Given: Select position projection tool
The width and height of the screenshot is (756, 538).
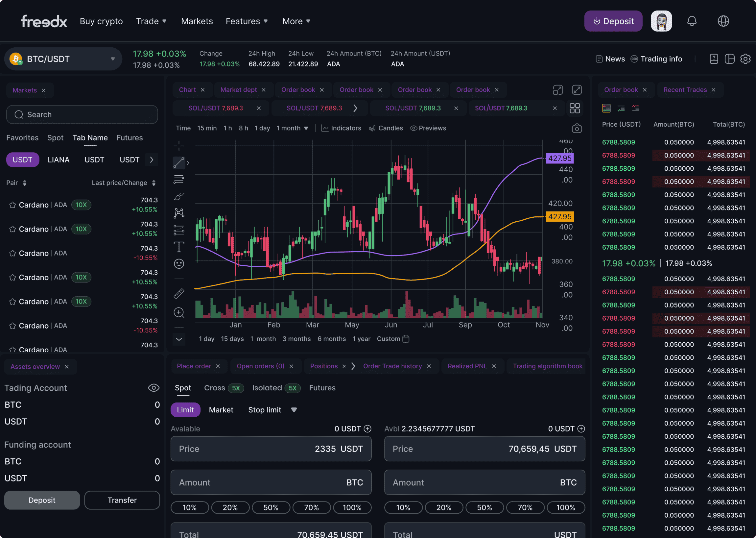Looking at the screenshot, I should [x=179, y=230].
